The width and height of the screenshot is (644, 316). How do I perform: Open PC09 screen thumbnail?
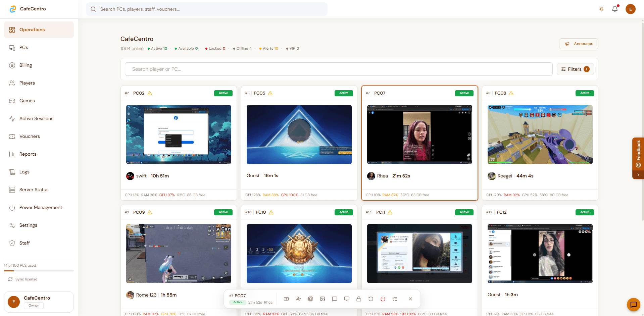(179, 254)
